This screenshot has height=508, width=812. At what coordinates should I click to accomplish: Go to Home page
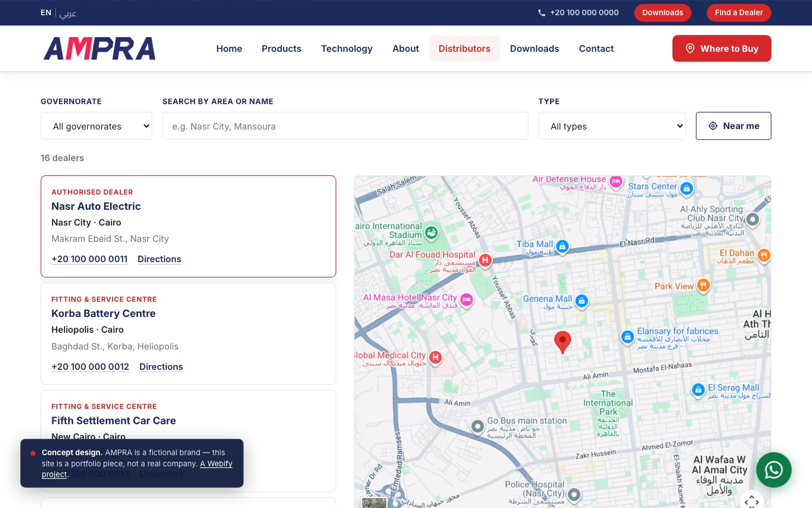point(229,49)
